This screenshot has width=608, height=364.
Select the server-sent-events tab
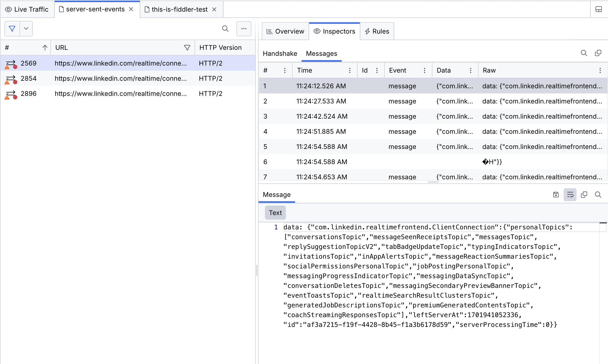pyautogui.click(x=95, y=9)
